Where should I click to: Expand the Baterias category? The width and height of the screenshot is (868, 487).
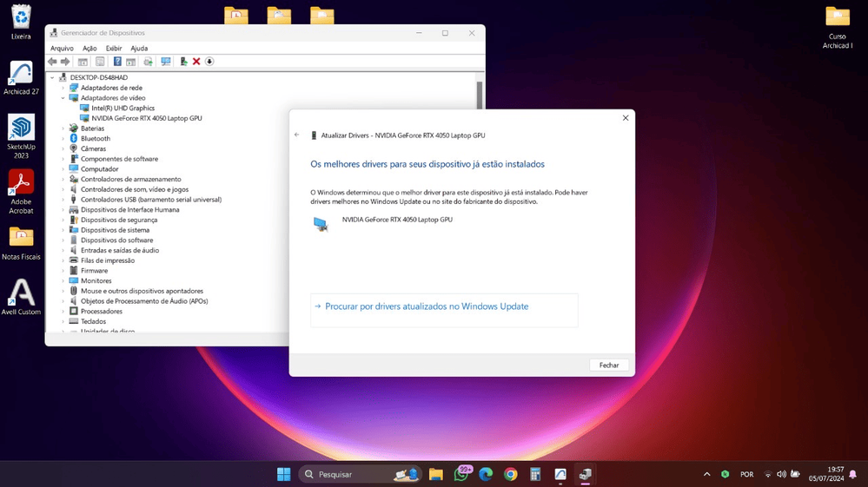[x=63, y=128]
